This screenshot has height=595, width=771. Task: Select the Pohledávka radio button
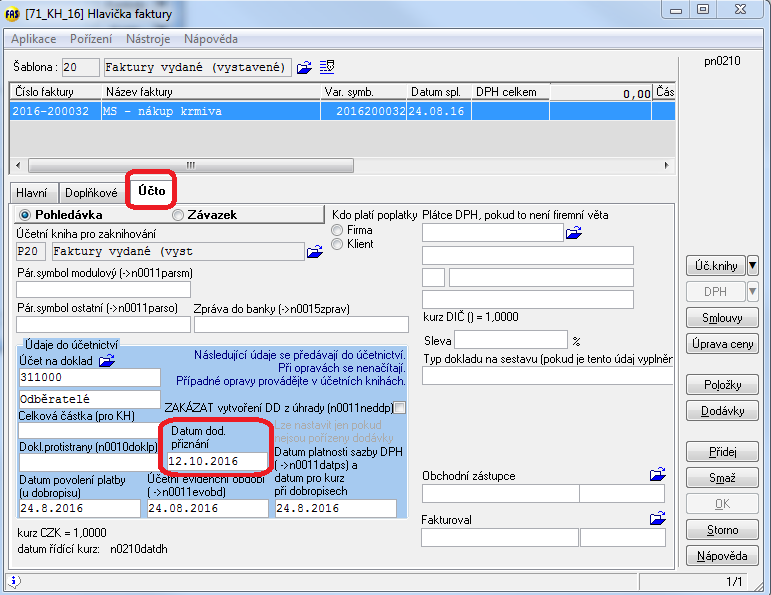25,215
